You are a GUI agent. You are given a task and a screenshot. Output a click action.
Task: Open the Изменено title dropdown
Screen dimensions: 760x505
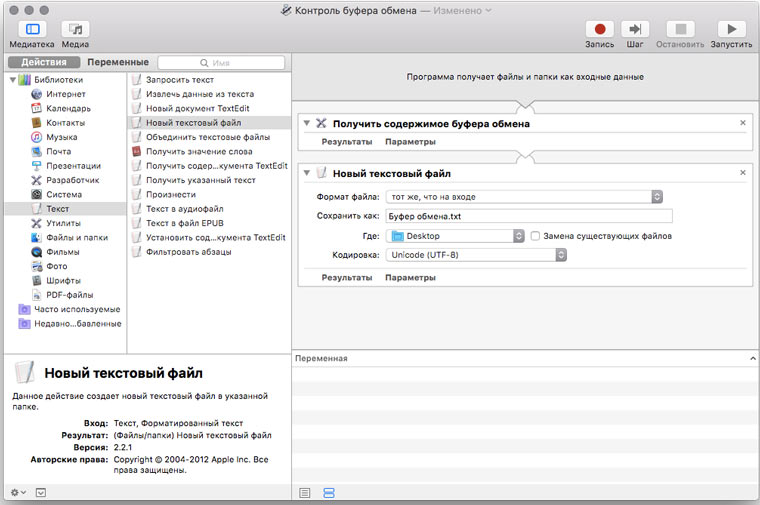point(462,11)
